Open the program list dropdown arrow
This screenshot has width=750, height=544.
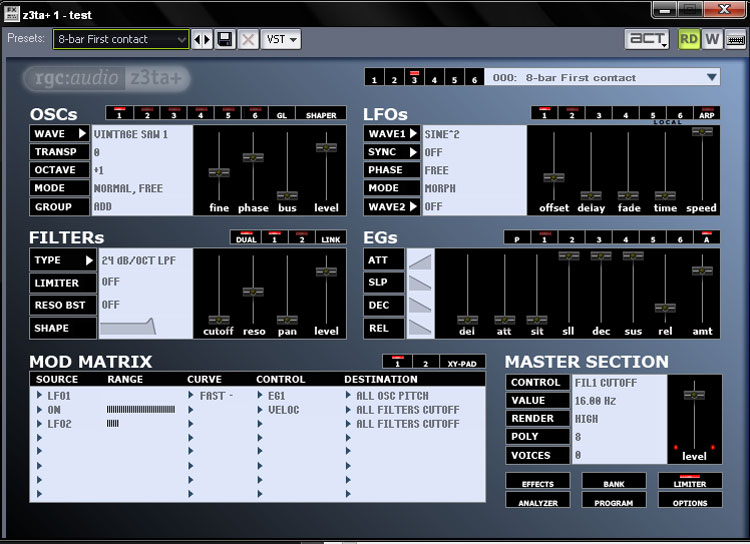click(x=711, y=77)
